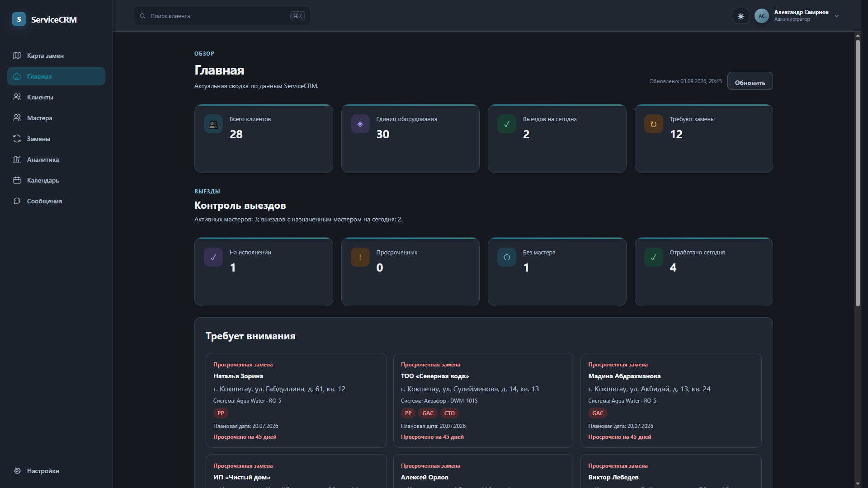Click address ул. Акбидай, д. 13, кв. 24
Viewport: 868px width, 488px height.
[670, 389]
